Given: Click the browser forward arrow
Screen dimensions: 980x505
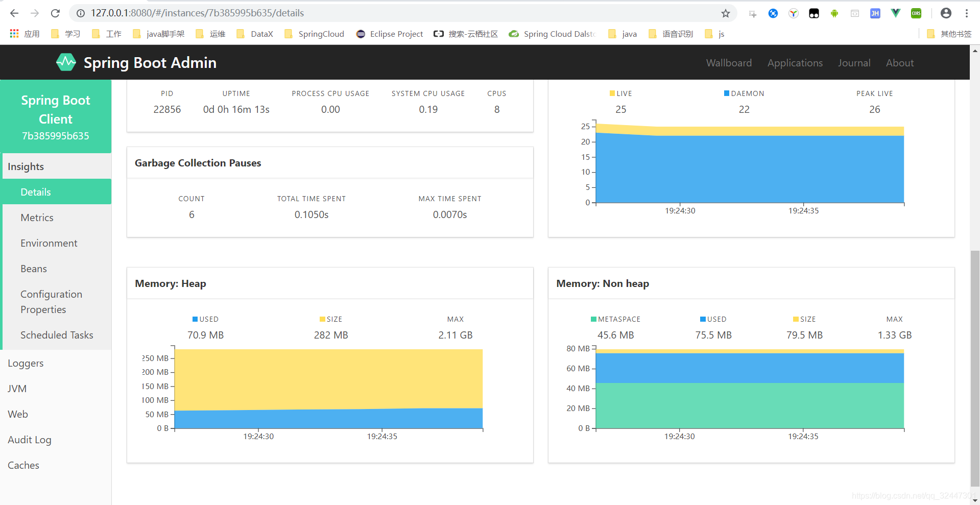Looking at the screenshot, I should tap(35, 13).
